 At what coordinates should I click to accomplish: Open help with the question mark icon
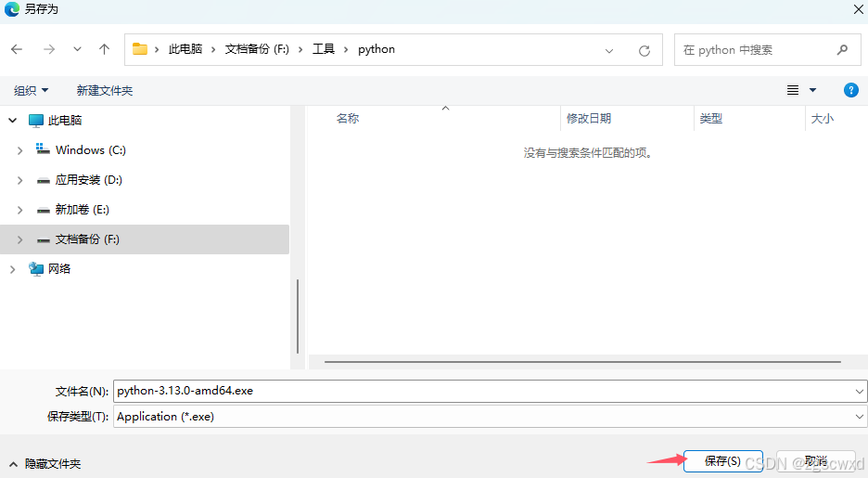pyautogui.click(x=850, y=90)
